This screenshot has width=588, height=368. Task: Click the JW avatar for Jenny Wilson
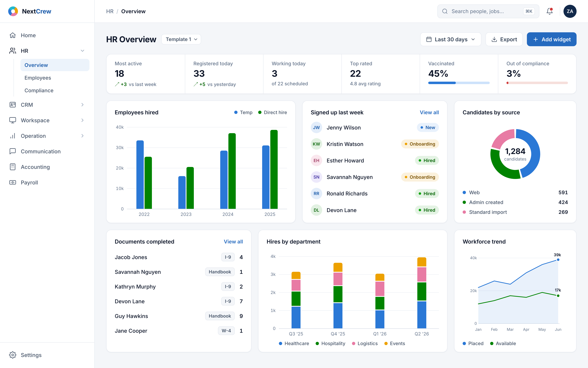pyautogui.click(x=316, y=128)
